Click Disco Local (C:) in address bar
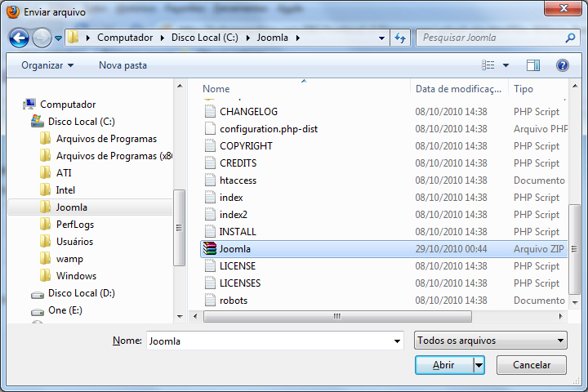This screenshot has width=588, height=392. pos(205,38)
